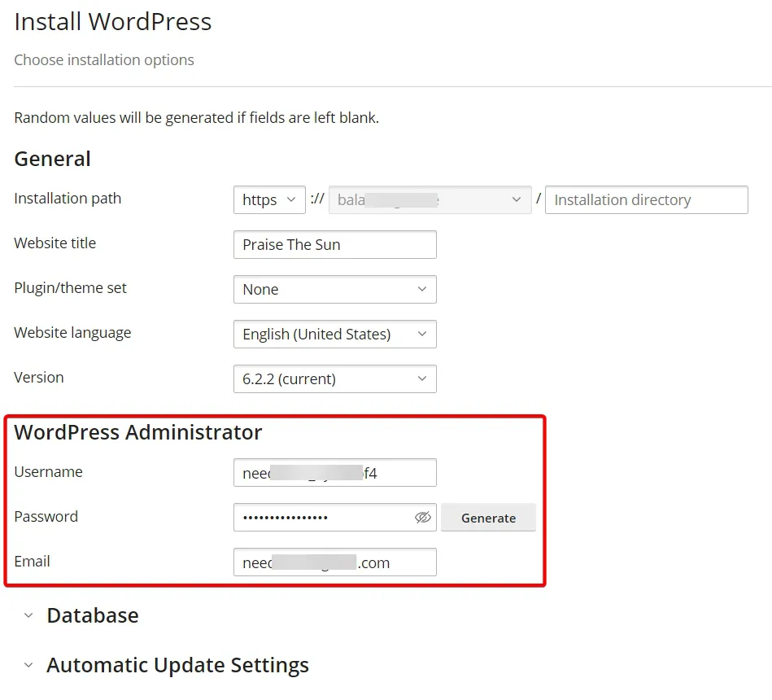Open the https protocol dropdown

click(x=269, y=199)
